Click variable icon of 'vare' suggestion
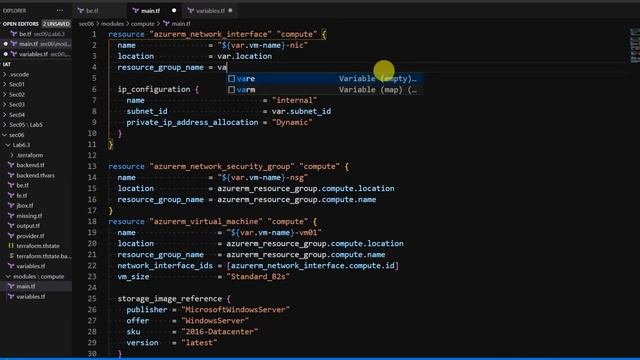The image size is (640, 360). click(231, 78)
